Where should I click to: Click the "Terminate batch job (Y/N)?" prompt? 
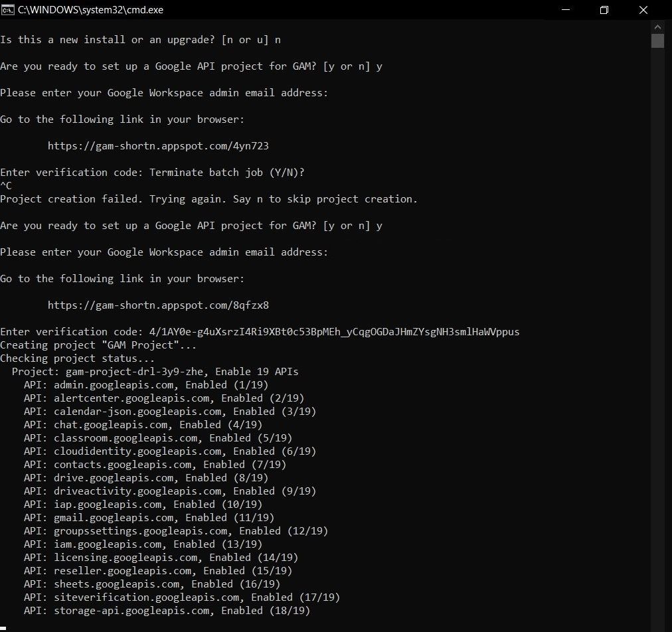point(227,173)
